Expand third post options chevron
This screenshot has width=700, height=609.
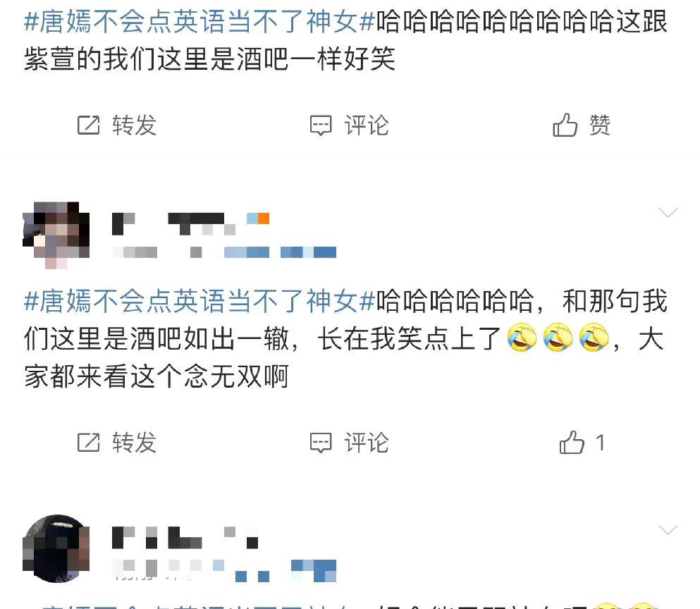click(668, 530)
